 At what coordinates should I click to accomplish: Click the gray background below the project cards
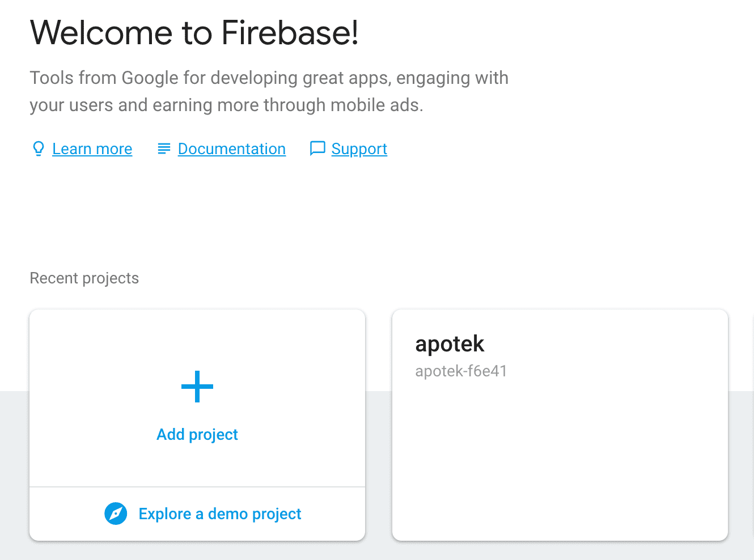[377, 551]
